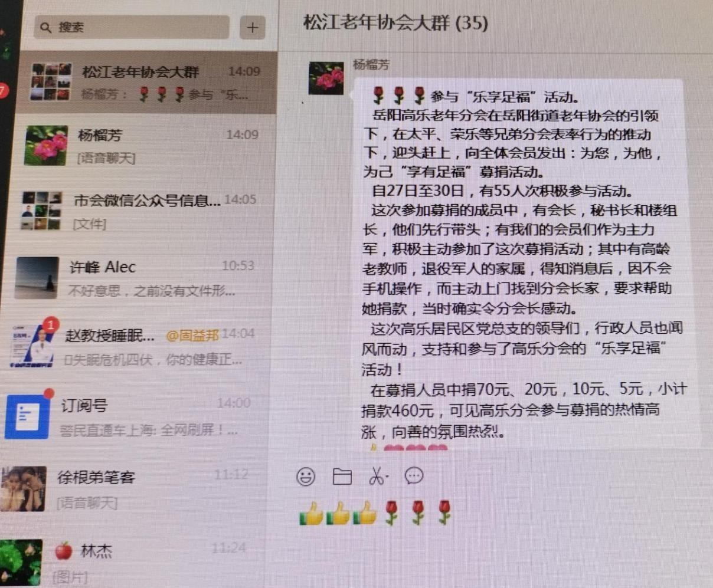This screenshot has height=588, width=713.
Task: Open the emoji picker smiley icon
Action: pyautogui.click(x=306, y=477)
